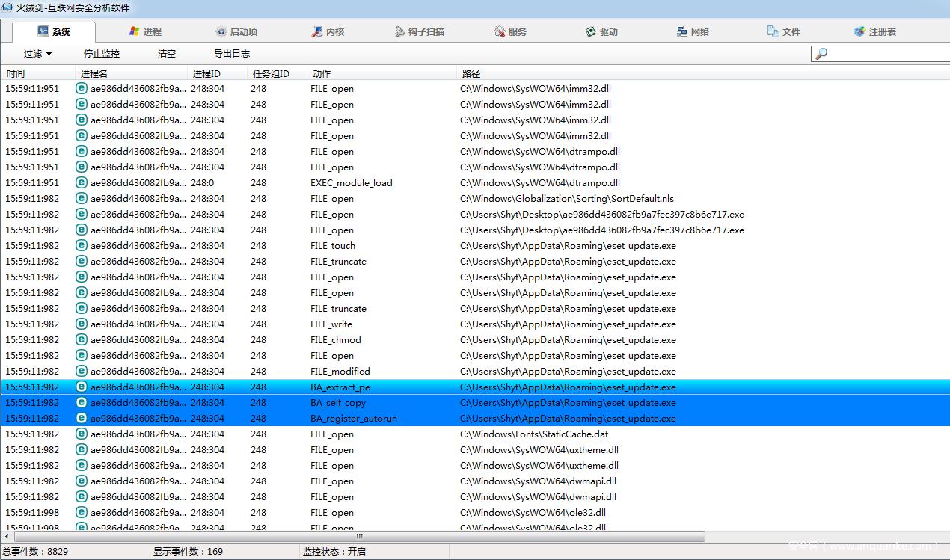This screenshot has width=950, height=560.
Task: Click the gears icon beside 服务
Action: click(x=500, y=31)
